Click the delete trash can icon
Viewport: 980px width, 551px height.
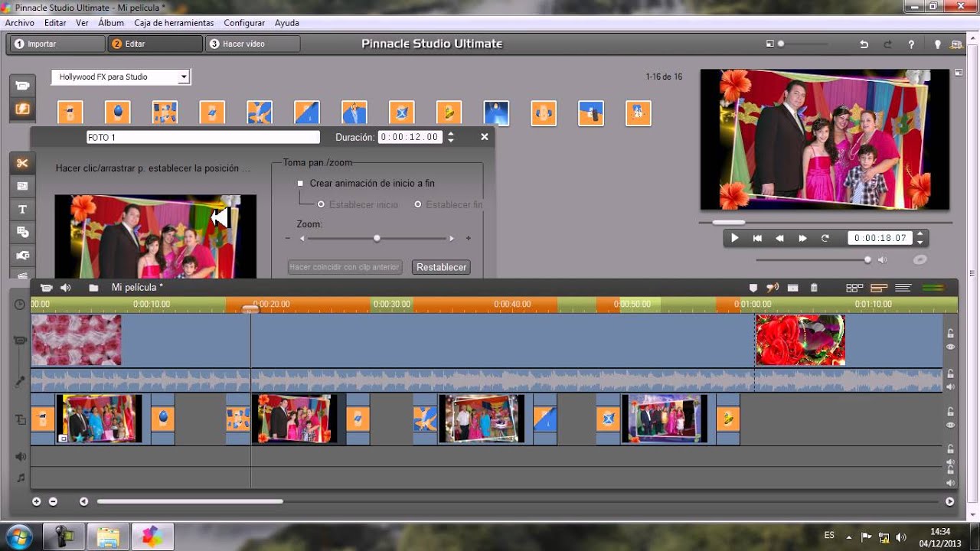pyautogui.click(x=814, y=288)
